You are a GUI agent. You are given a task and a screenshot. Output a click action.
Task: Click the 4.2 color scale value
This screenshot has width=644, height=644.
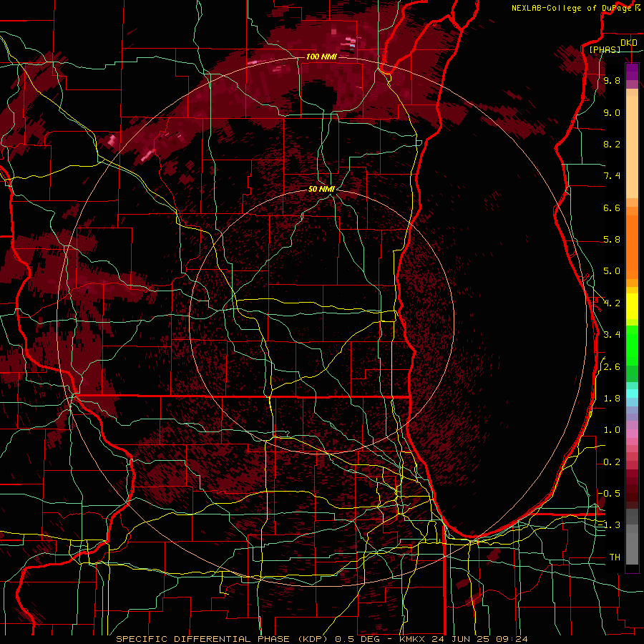pyautogui.click(x=612, y=303)
